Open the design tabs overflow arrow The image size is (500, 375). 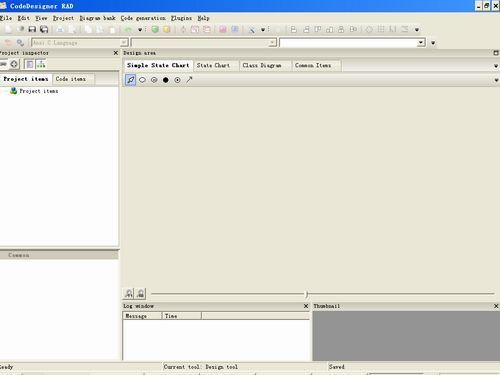click(496, 66)
